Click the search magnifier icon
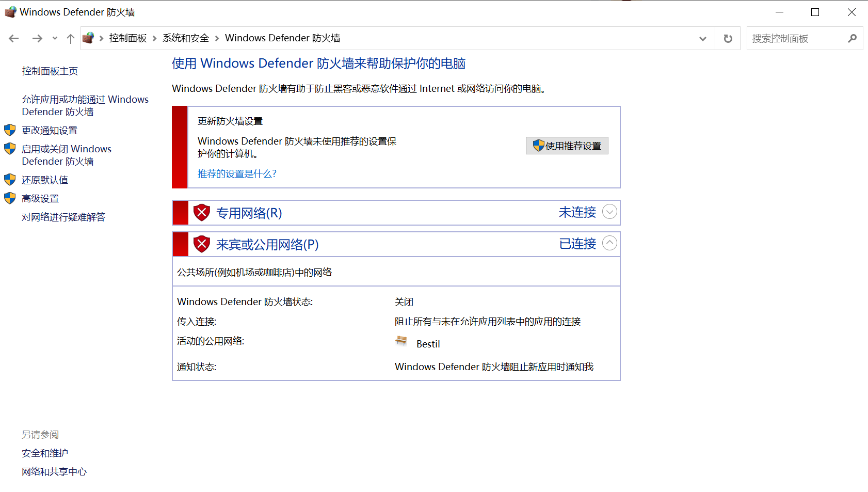 [852, 38]
